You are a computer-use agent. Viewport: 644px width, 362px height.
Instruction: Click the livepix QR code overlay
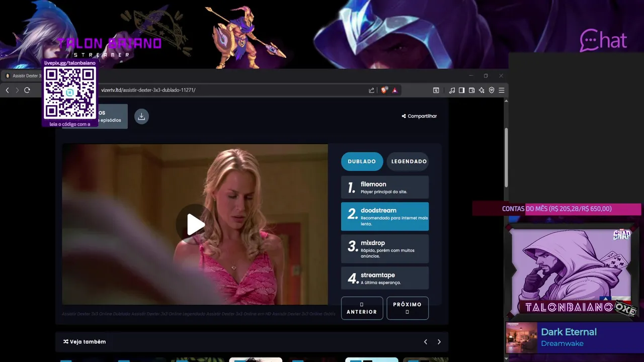[x=69, y=93]
